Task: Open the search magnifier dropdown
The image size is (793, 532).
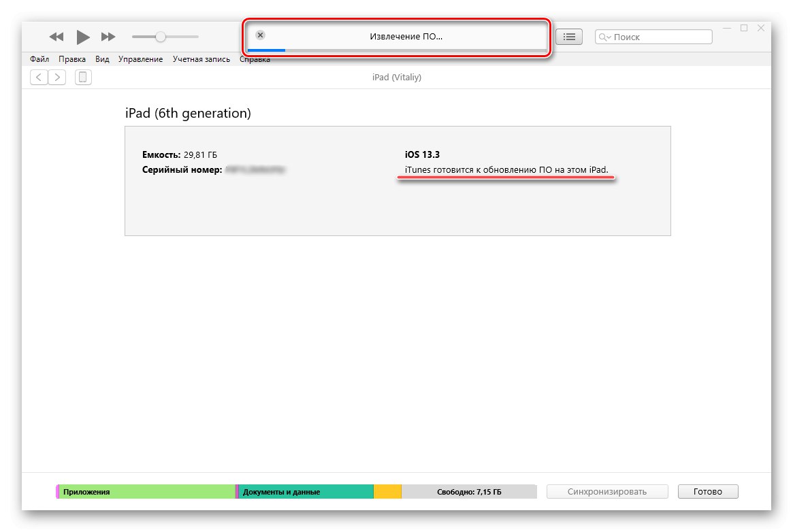Action: coord(604,37)
